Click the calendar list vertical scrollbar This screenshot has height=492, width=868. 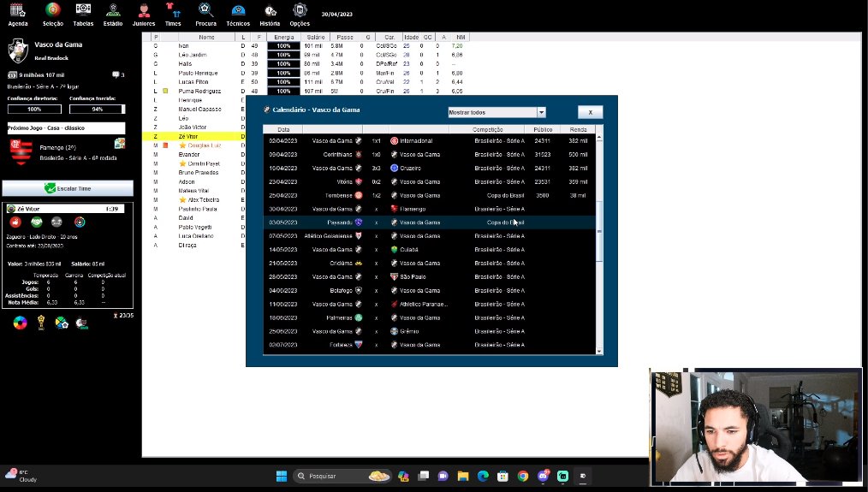[599, 240]
